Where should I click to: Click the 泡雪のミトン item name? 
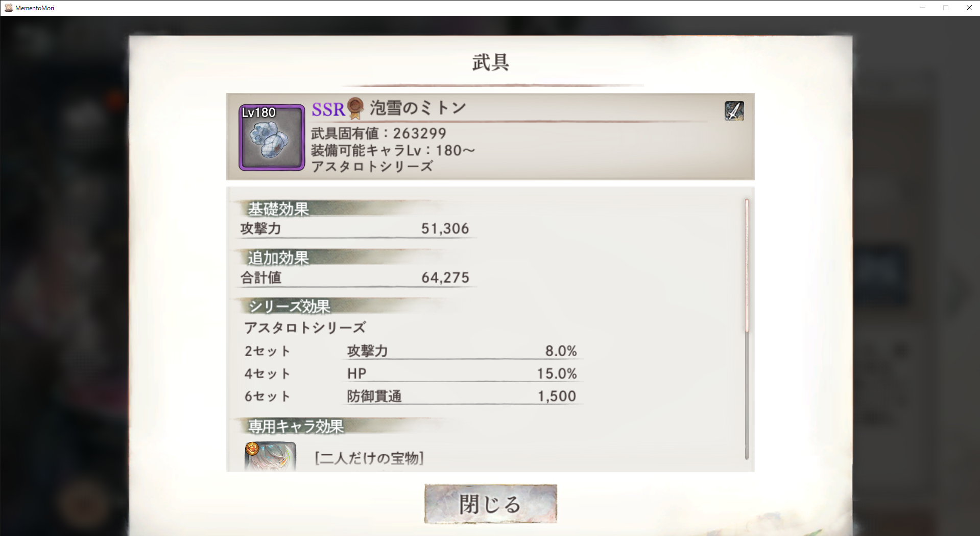pos(418,108)
